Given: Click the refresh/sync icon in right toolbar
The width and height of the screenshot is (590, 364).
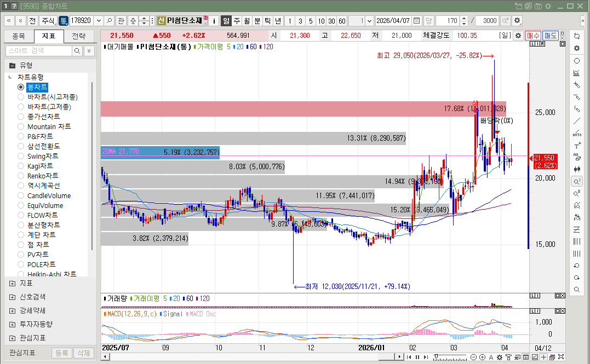Looking at the screenshot, I should coord(576,36).
